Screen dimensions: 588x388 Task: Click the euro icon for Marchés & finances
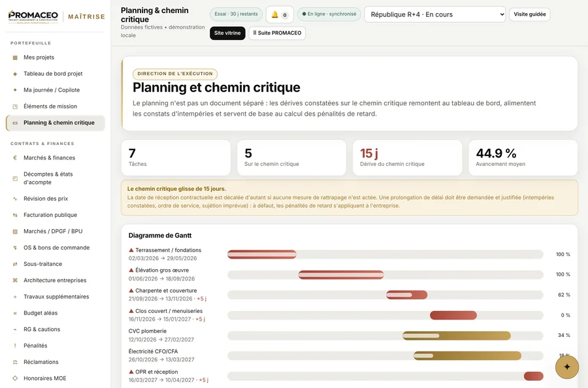(x=15, y=158)
